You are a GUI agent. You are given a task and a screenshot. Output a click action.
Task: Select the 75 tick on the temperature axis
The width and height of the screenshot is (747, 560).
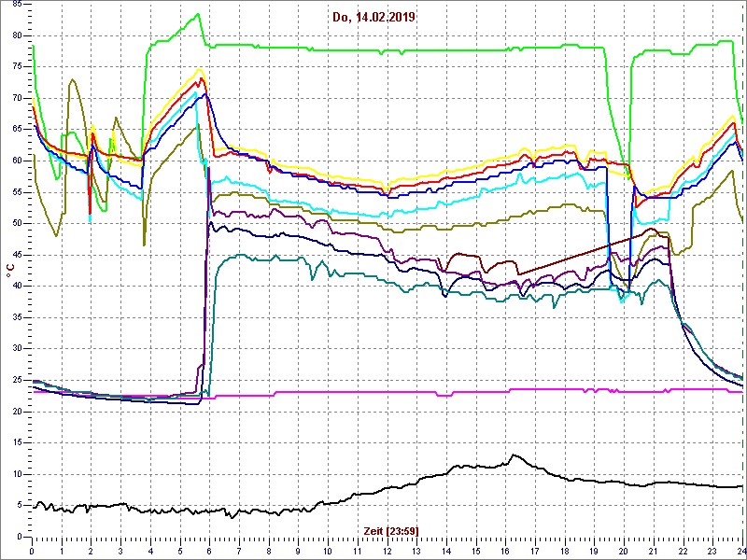click(18, 67)
